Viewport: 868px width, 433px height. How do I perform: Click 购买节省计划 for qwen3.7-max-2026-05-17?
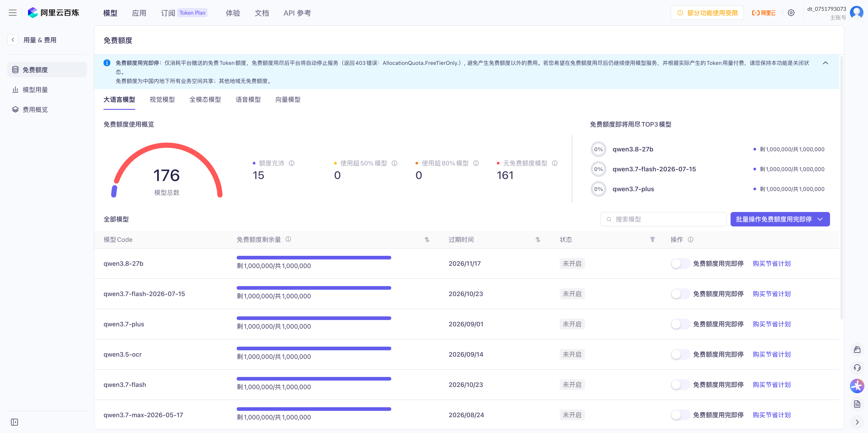pos(772,415)
